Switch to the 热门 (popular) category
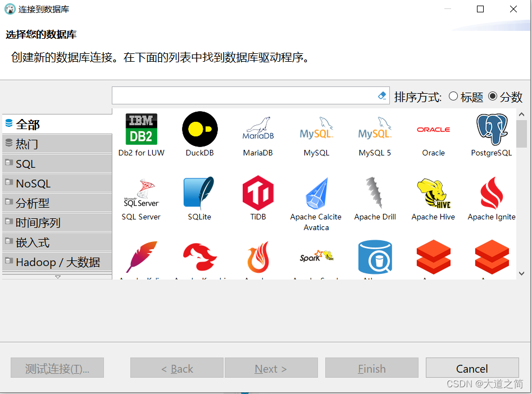This screenshot has width=532, height=394. click(x=57, y=144)
